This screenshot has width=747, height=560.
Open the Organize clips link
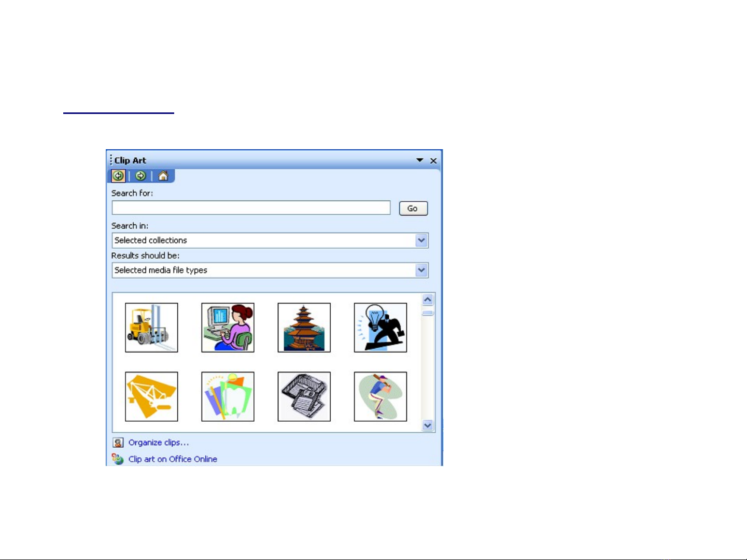[x=159, y=442]
